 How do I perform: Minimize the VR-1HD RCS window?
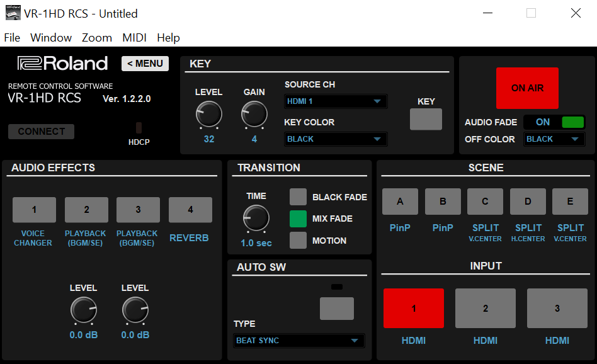(x=487, y=13)
